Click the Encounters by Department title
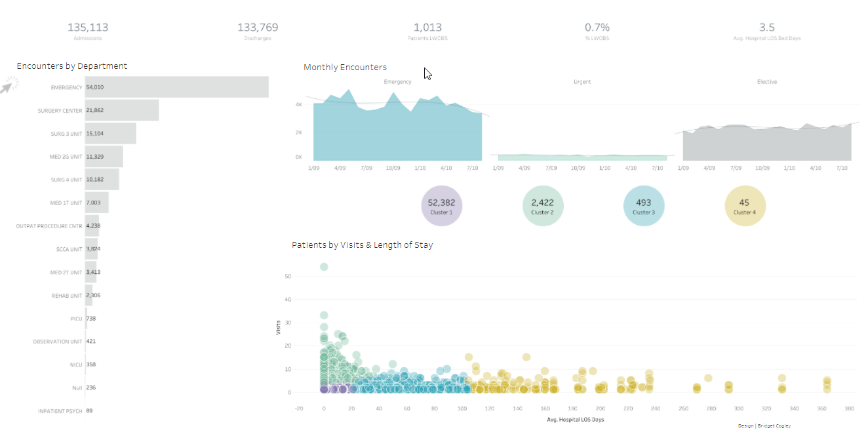This screenshot has width=868, height=434. (x=72, y=66)
